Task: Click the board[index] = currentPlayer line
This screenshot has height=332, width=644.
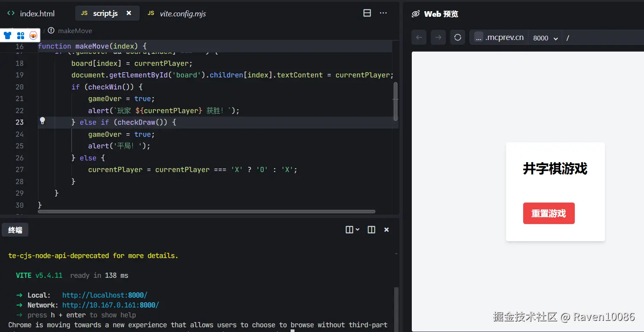Action: pos(132,63)
